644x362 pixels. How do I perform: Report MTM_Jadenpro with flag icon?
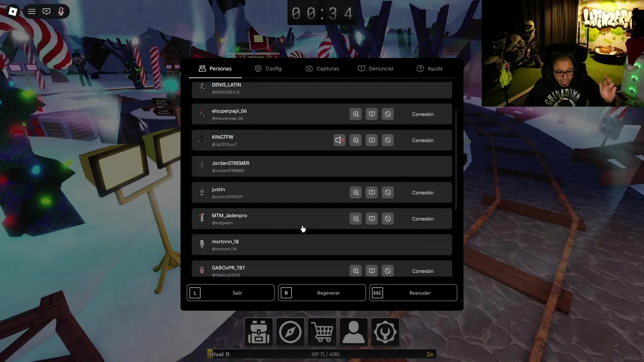pos(372,219)
